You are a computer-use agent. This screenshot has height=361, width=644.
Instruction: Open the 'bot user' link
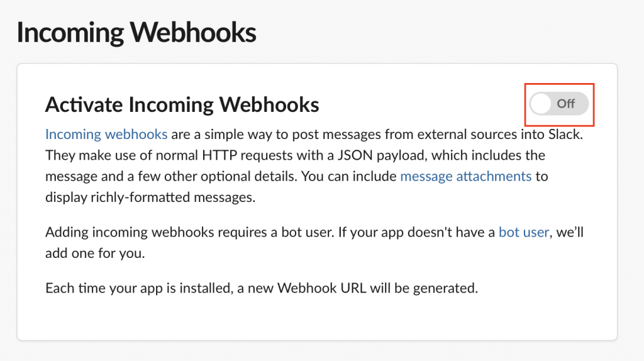pyautogui.click(x=525, y=233)
